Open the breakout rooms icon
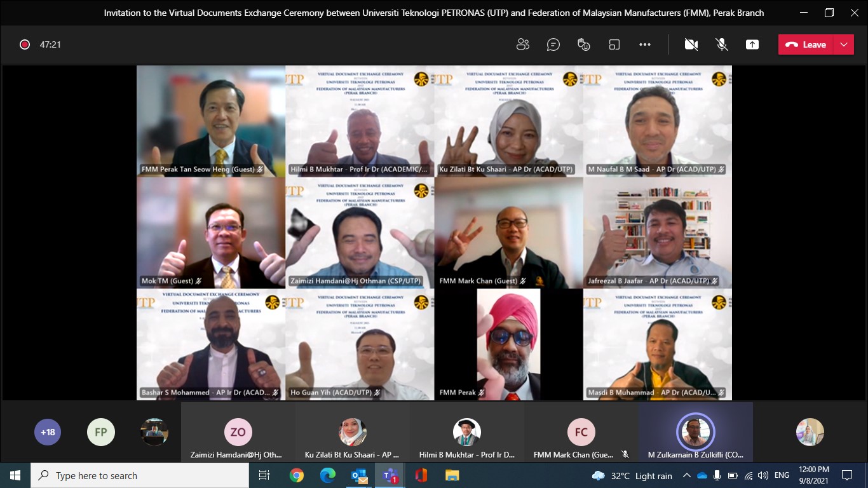This screenshot has height=488, width=868. pyautogui.click(x=614, y=44)
